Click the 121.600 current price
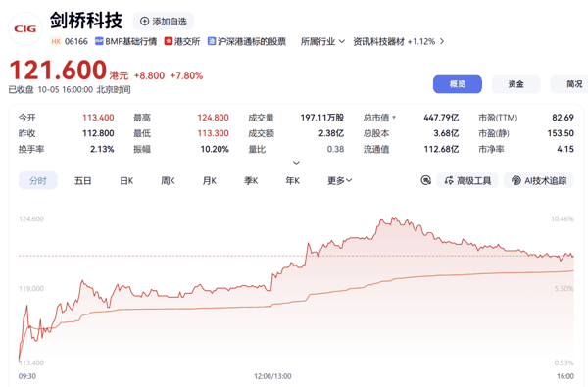The width and height of the screenshot is (588, 387). pyautogui.click(x=58, y=71)
